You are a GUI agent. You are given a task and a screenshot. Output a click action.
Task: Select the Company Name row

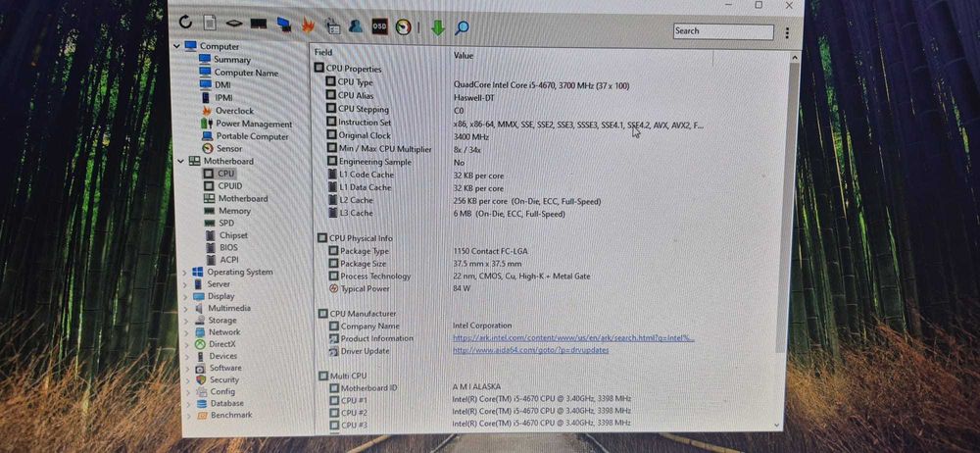coord(420,326)
